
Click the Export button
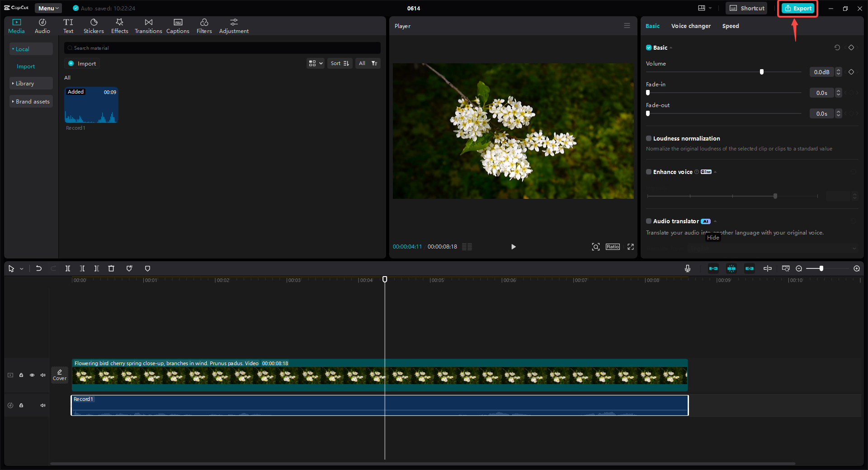(x=798, y=8)
